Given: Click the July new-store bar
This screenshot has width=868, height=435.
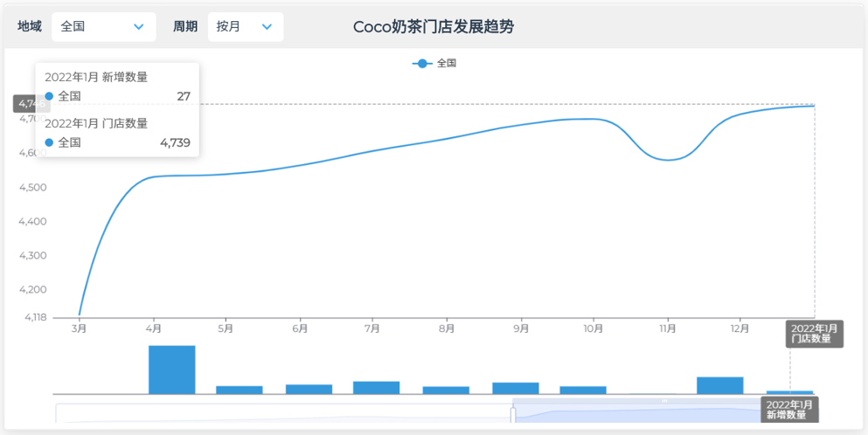Looking at the screenshot, I should [x=376, y=387].
